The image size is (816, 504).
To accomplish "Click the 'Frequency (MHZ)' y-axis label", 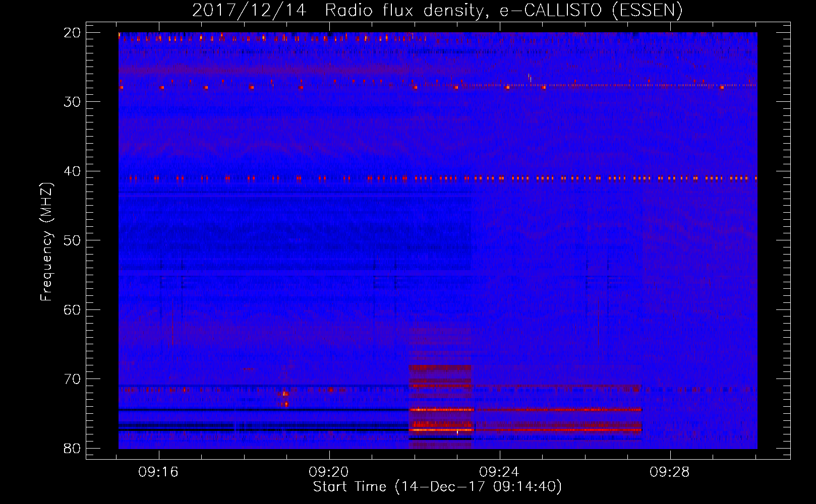I will coord(46,242).
